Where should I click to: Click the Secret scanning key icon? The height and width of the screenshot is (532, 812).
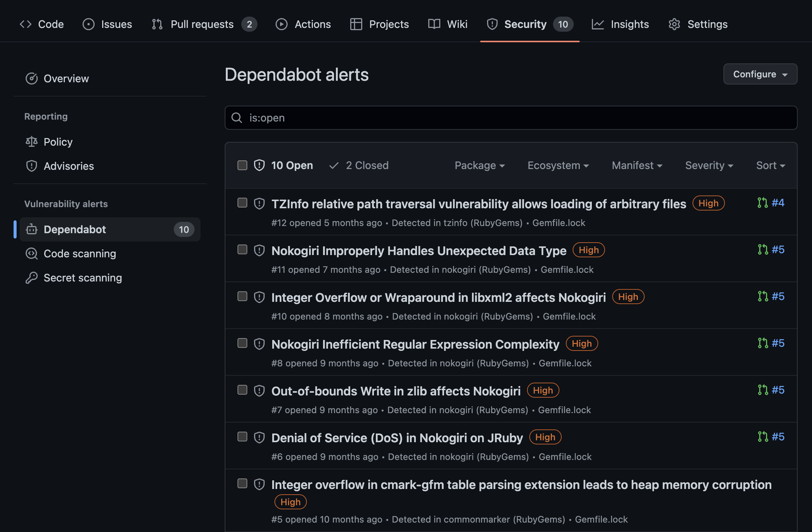32,278
